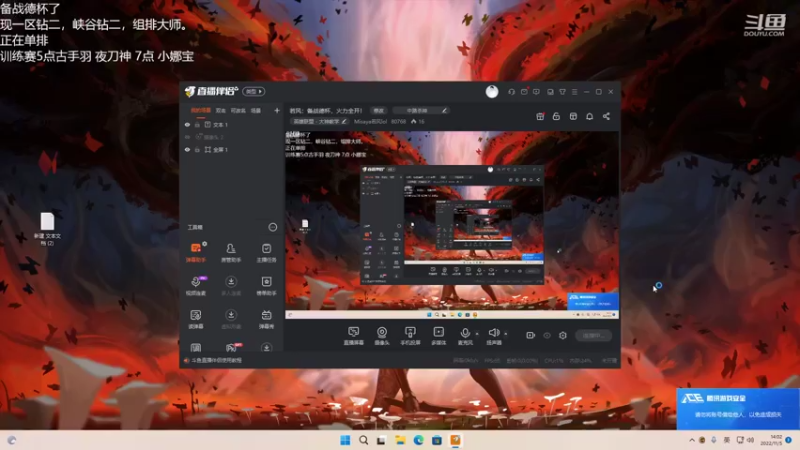The height and width of the screenshot is (450, 800).
Task: Open Microsoft Edge from the taskbar
Action: [418, 440]
